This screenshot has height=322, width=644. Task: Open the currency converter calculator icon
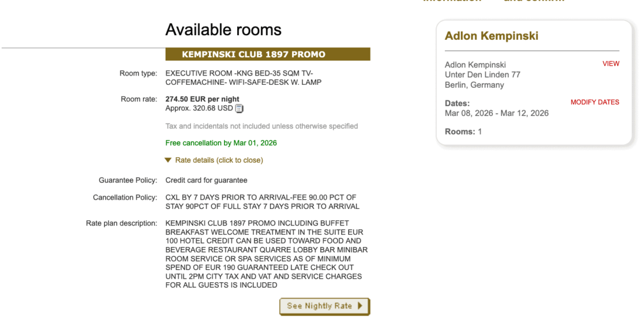[x=239, y=108]
